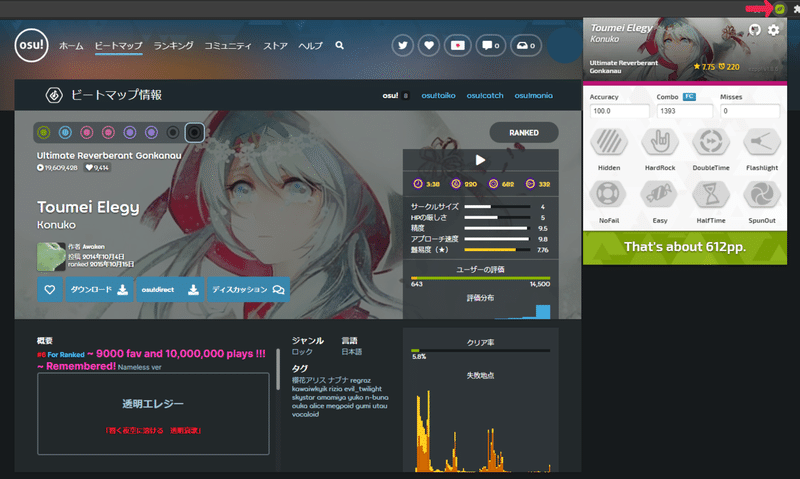Screen dimensions: 800x479
Task: Toggle the FC badge next to Combo
Action: 689,96
